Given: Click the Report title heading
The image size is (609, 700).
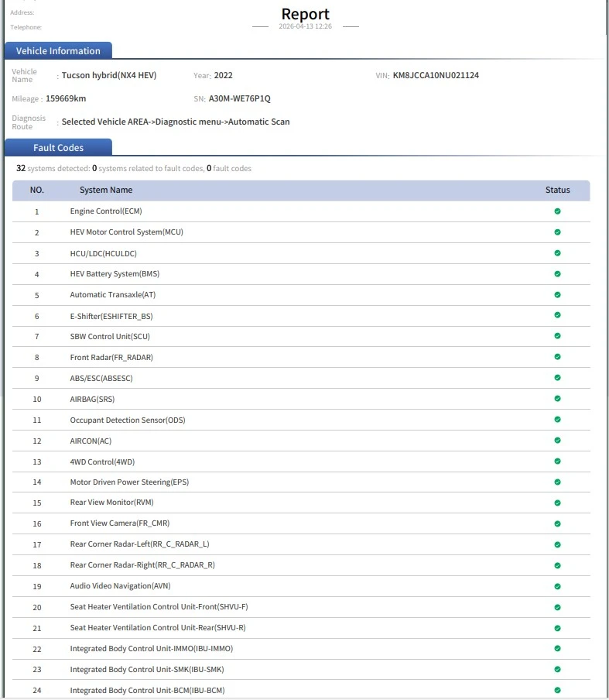Looking at the screenshot, I should point(305,14).
